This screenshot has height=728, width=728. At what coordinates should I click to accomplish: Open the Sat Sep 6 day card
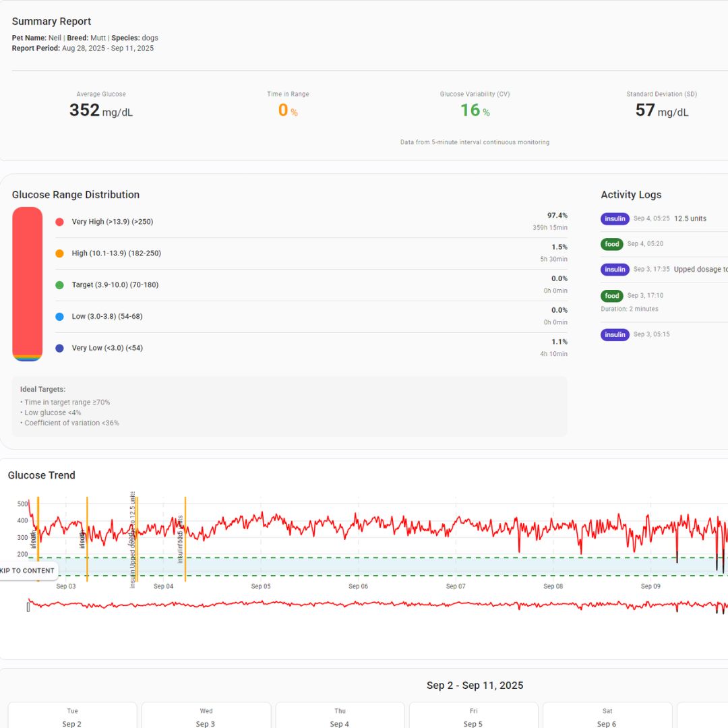(x=607, y=716)
